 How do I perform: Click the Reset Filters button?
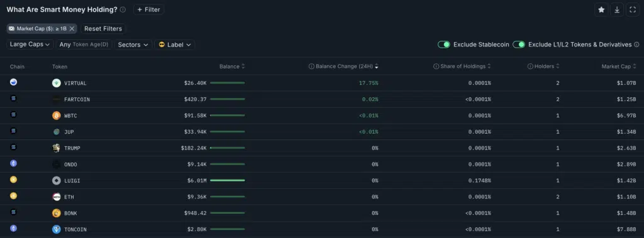(103, 29)
